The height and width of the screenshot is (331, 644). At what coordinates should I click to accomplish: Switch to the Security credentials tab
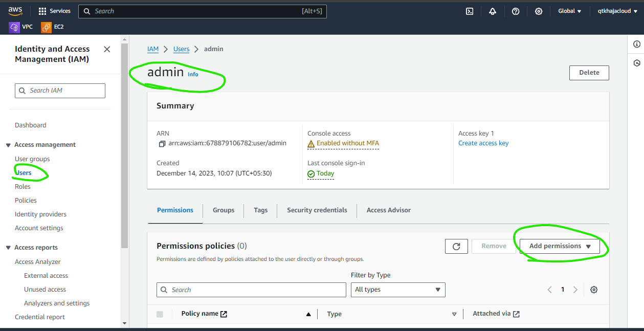[x=317, y=210]
